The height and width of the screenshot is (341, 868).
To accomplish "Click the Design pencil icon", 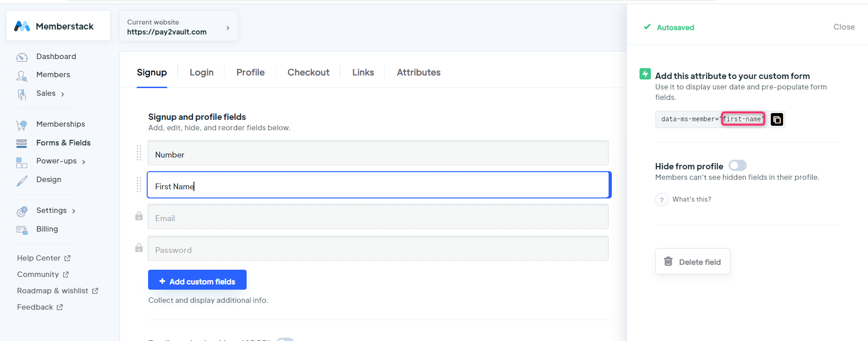I will click(x=22, y=181).
